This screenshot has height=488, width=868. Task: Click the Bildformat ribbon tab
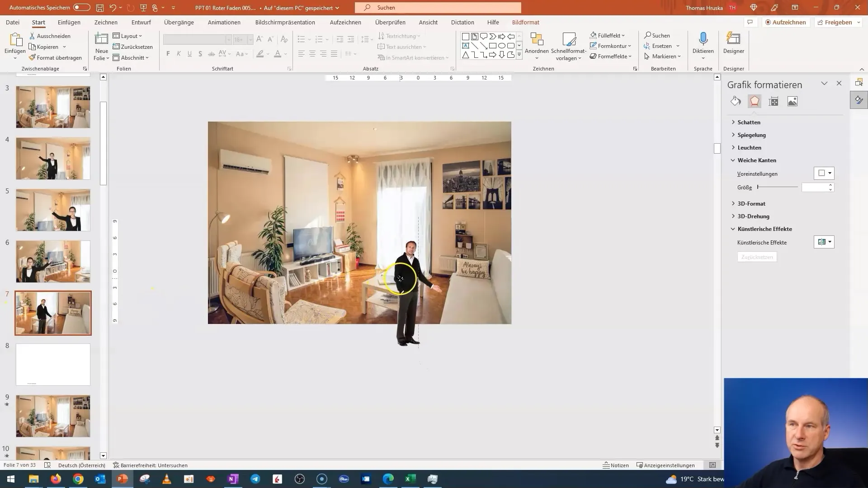(x=526, y=22)
